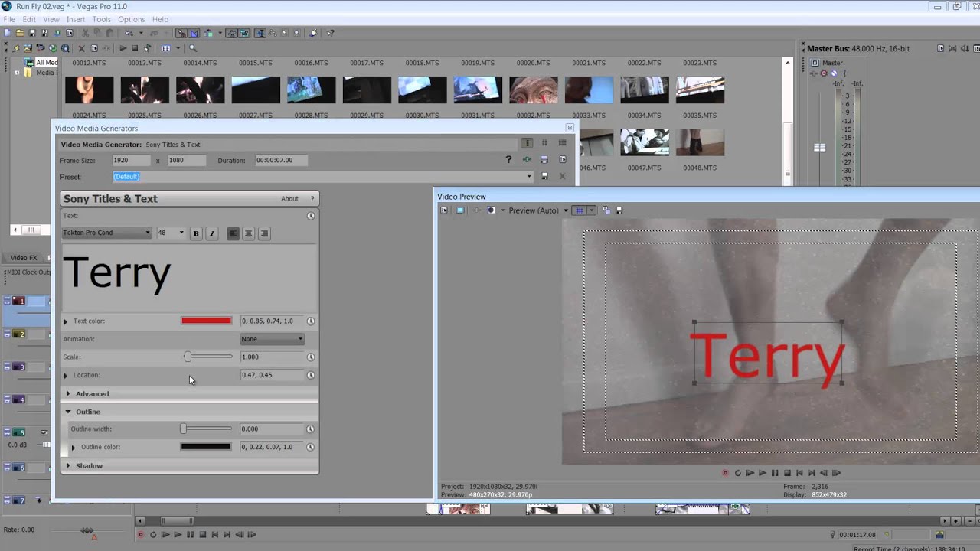Start media preview in Project Media toolbar
Image resolution: width=980 pixels, height=551 pixels.
pyautogui.click(x=122, y=48)
